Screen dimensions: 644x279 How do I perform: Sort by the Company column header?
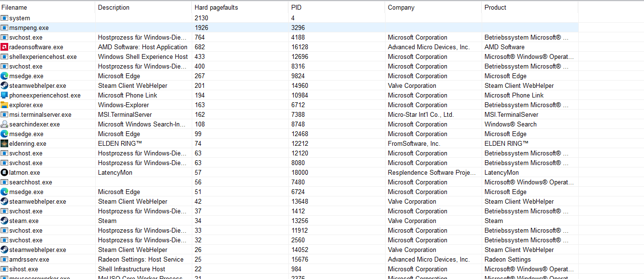click(x=433, y=7)
